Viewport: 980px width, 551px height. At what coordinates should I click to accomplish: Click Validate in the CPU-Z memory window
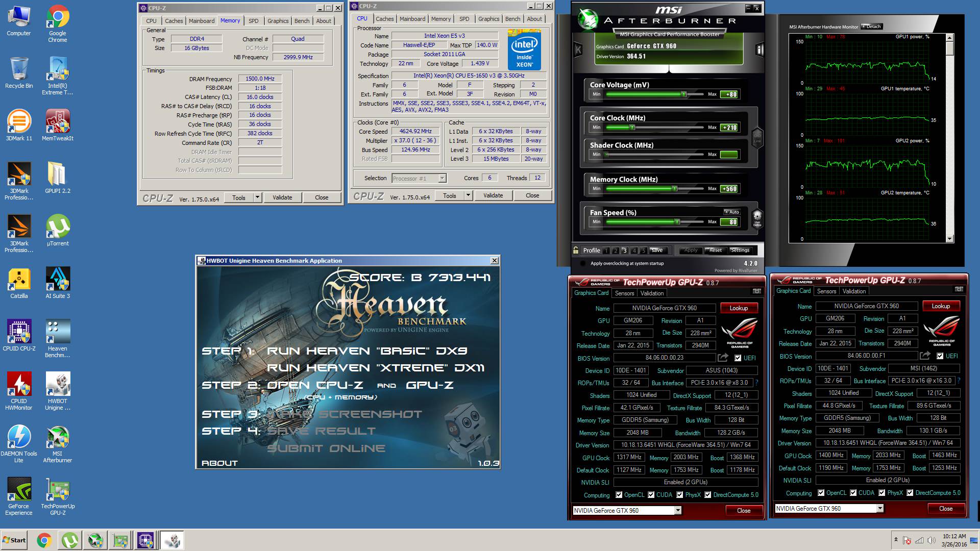point(282,197)
